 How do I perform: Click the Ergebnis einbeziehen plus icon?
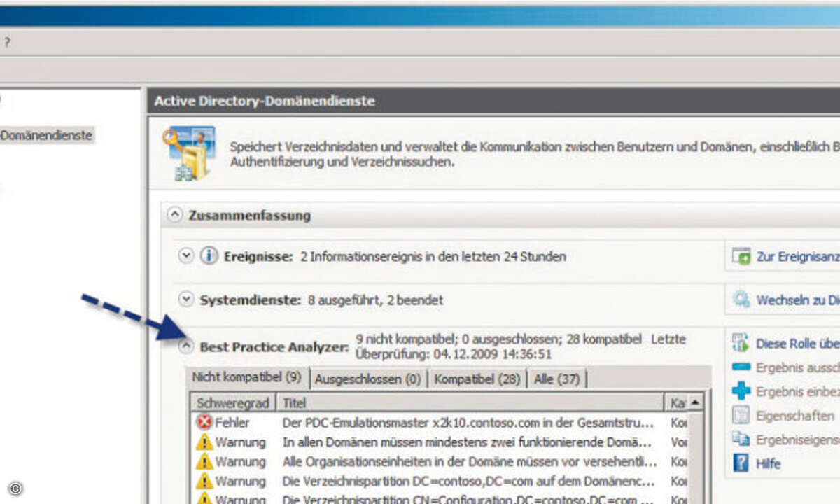[x=739, y=391]
